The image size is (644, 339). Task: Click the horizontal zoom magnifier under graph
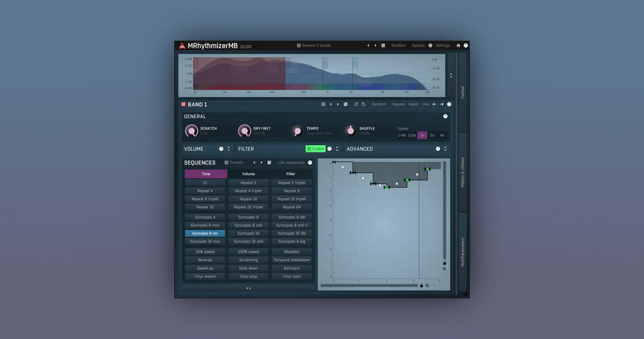coord(427,285)
